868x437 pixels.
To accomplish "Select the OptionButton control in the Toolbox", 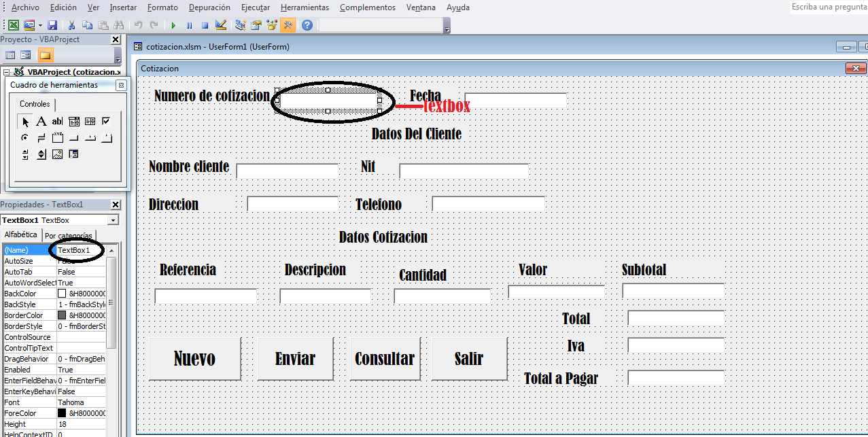I will coord(25,138).
